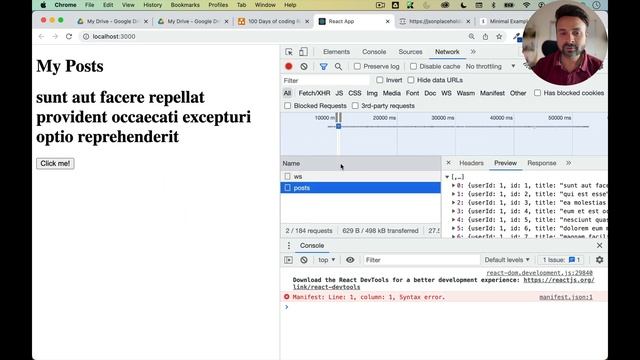This screenshot has height=360, width=640.
Task: Show more request detail tabs chevron
Action: coord(569,163)
